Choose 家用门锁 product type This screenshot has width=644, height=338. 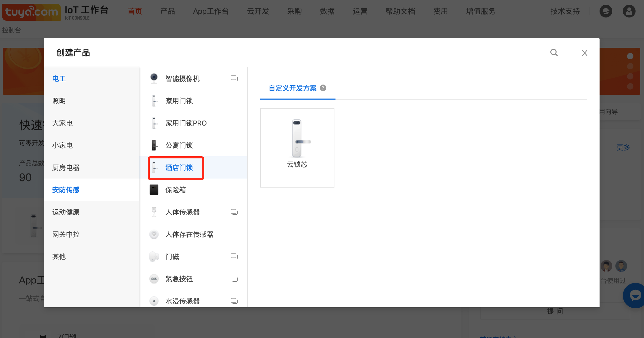pyautogui.click(x=193, y=101)
